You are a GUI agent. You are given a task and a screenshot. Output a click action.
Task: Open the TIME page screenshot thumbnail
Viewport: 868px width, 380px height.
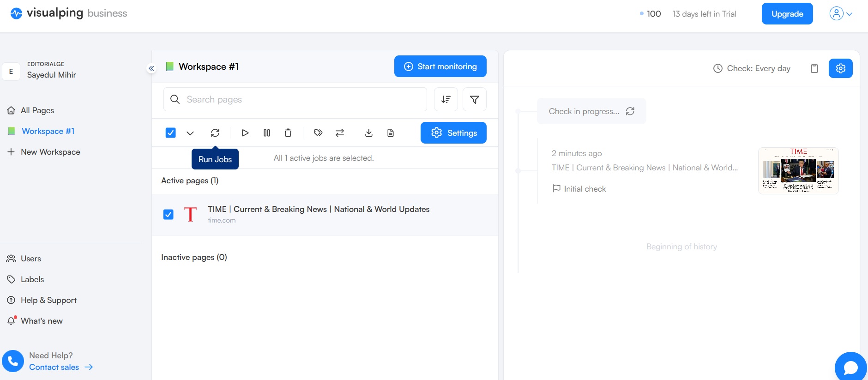coord(798,171)
